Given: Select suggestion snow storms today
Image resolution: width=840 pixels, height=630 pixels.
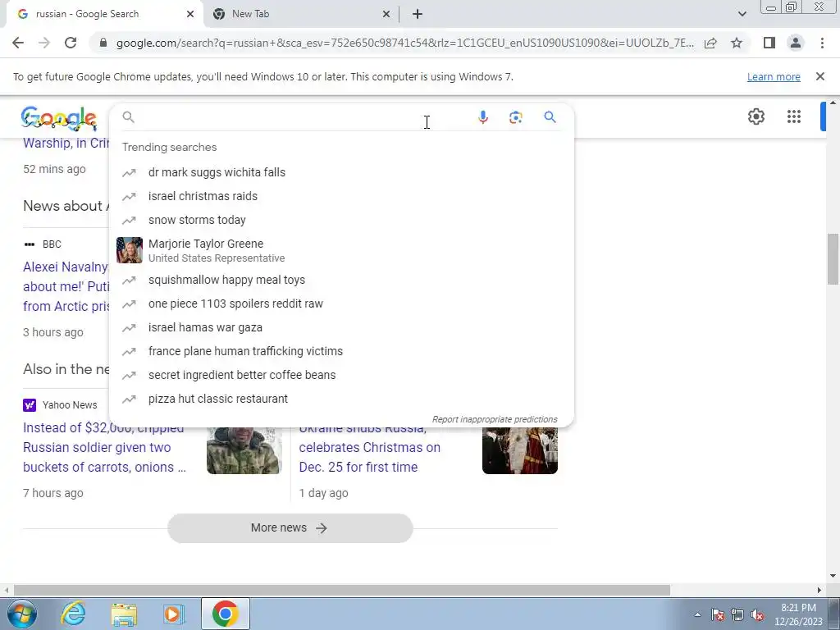Looking at the screenshot, I should [x=341, y=220].
